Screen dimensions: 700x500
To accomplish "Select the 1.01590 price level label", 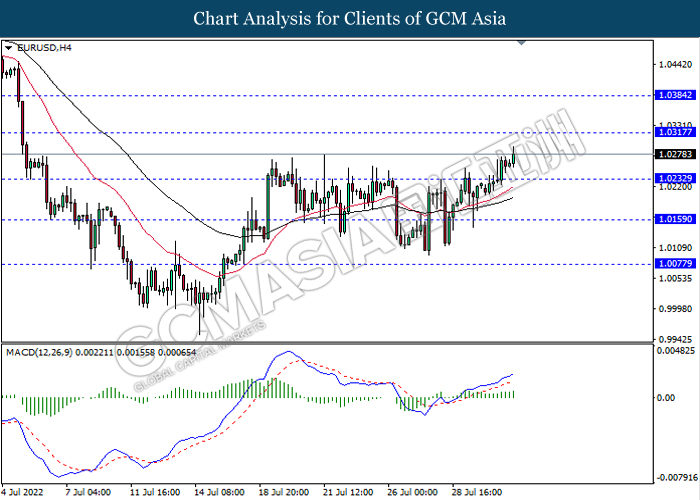I will [675, 219].
